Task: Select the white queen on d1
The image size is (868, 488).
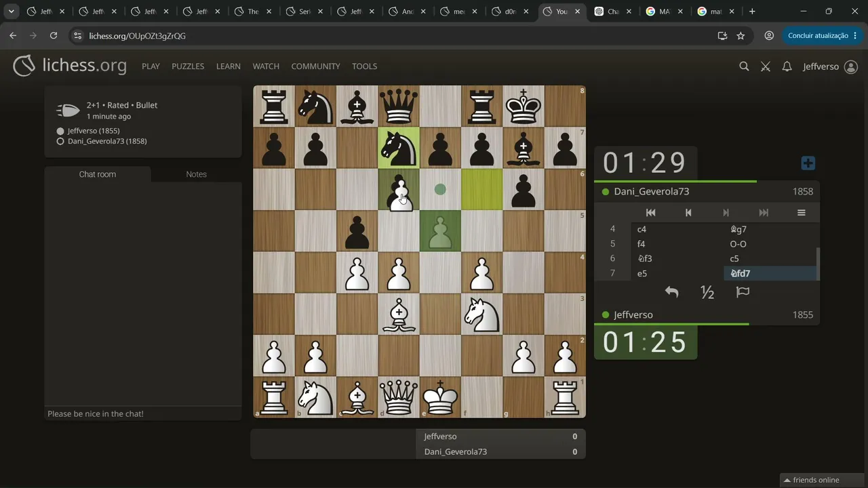Action: click(399, 397)
